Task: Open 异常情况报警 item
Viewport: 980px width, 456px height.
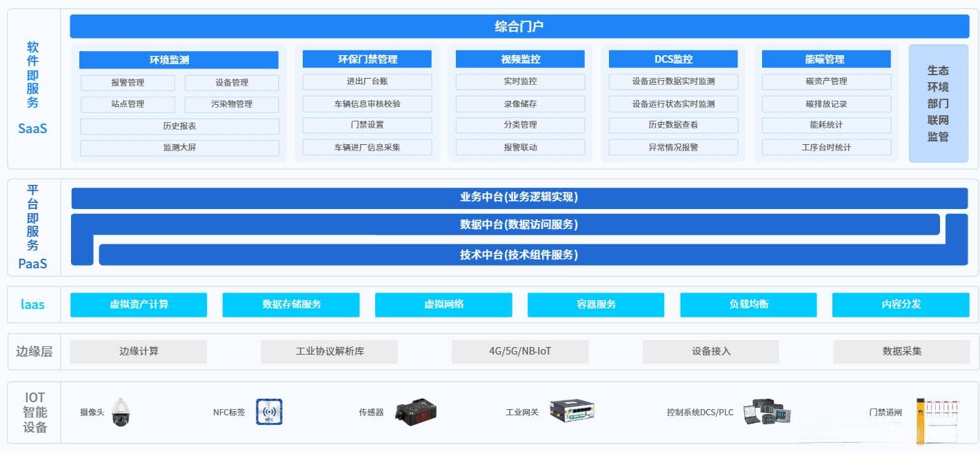Action: click(x=673, y=147)
